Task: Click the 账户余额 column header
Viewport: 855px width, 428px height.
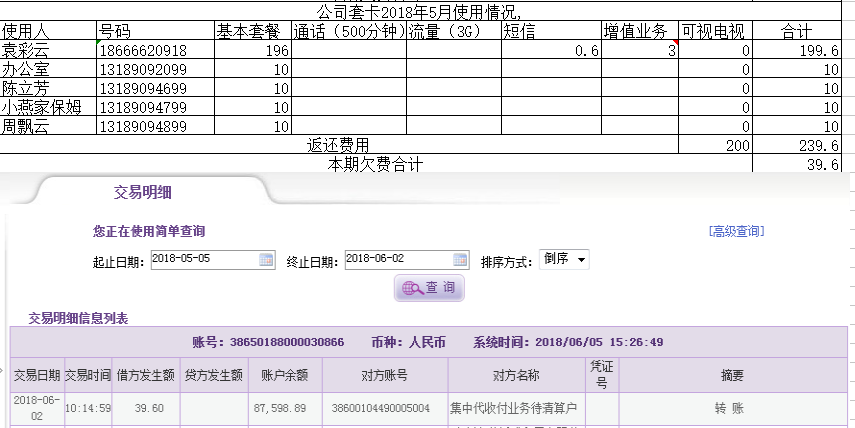Action: 284,376
